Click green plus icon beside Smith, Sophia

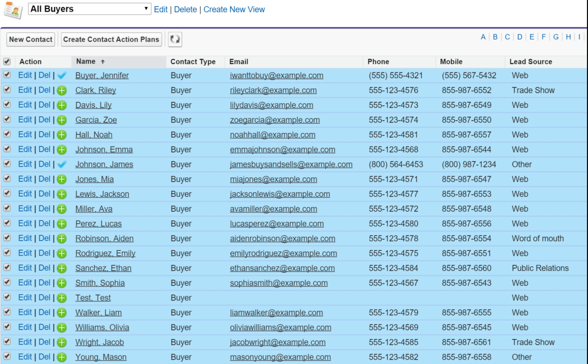61,283
